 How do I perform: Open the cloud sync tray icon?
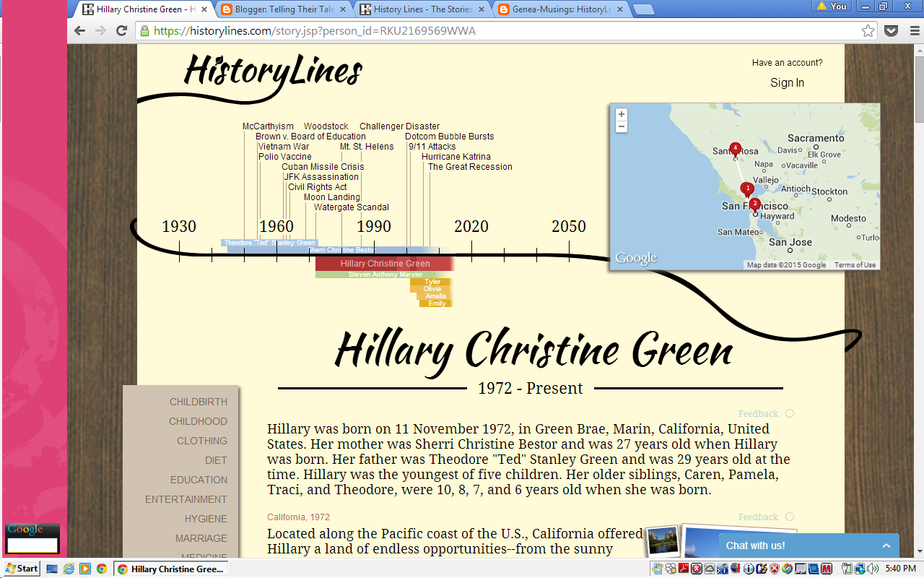(x=710, y=569)
